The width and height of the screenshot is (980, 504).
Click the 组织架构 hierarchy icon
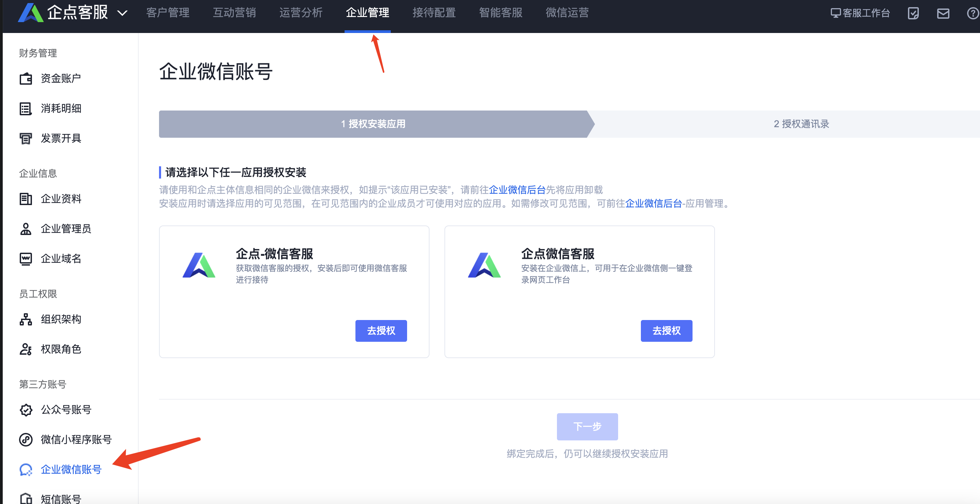tap(26, 319)
